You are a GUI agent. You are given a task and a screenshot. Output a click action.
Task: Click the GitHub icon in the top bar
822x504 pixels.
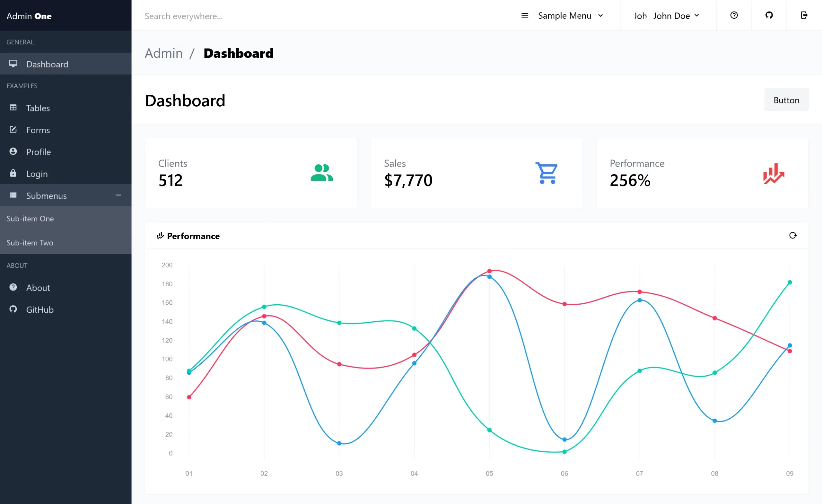pyautogui.click(x=769, y=15)
